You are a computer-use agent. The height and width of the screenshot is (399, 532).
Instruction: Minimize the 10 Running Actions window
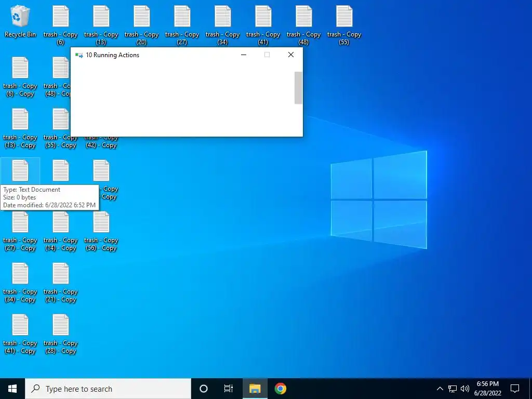click(243, 55)
